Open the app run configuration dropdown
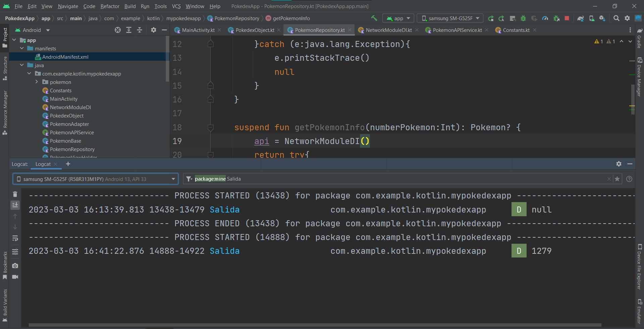The width and height of the screenshot is (644, 329). click(398, 18)
